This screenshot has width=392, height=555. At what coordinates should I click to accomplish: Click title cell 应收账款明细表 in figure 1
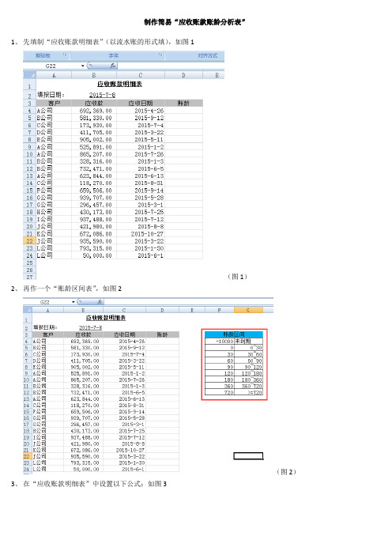pyautogui.click(x=119, y=84)
